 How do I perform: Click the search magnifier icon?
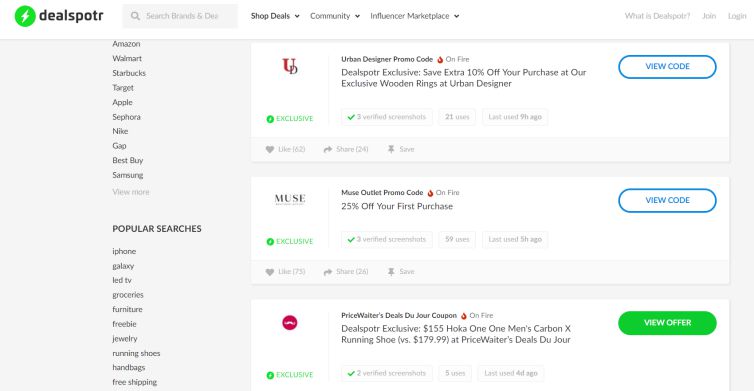click(136, 16)
